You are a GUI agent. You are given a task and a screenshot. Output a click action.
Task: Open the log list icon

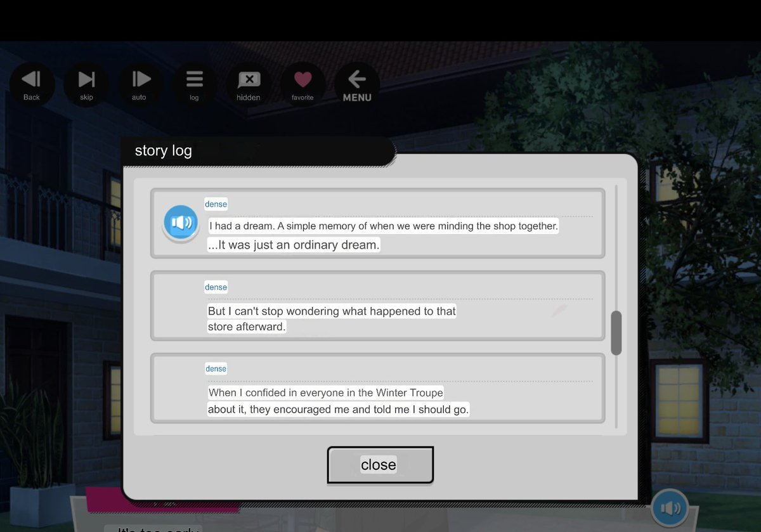(x=194, y=84)
